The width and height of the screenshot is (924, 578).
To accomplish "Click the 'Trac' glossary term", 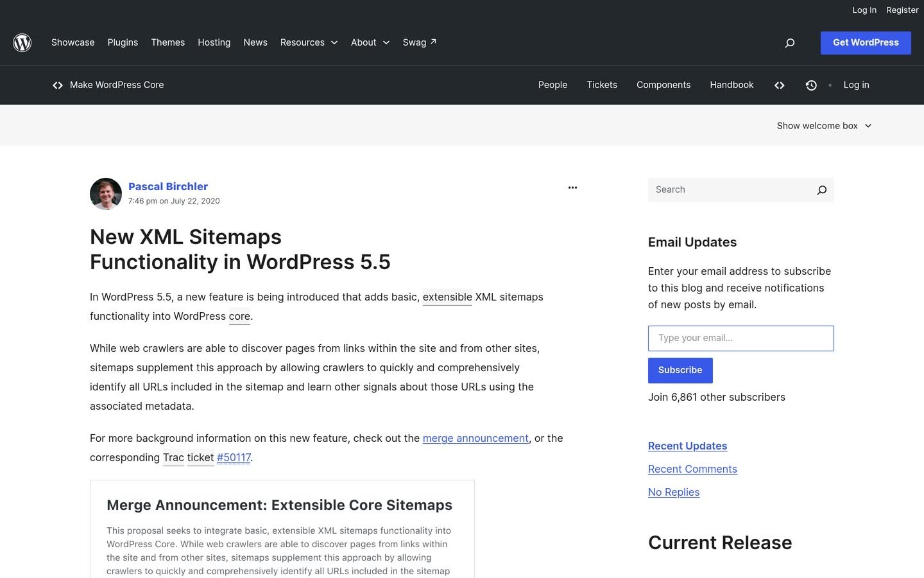I will (x=173, y=457).
